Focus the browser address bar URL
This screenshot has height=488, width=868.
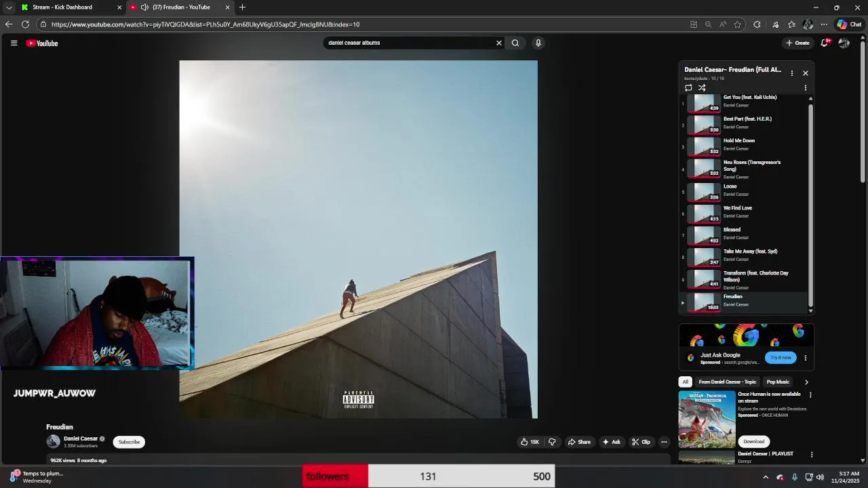point(205,24)
